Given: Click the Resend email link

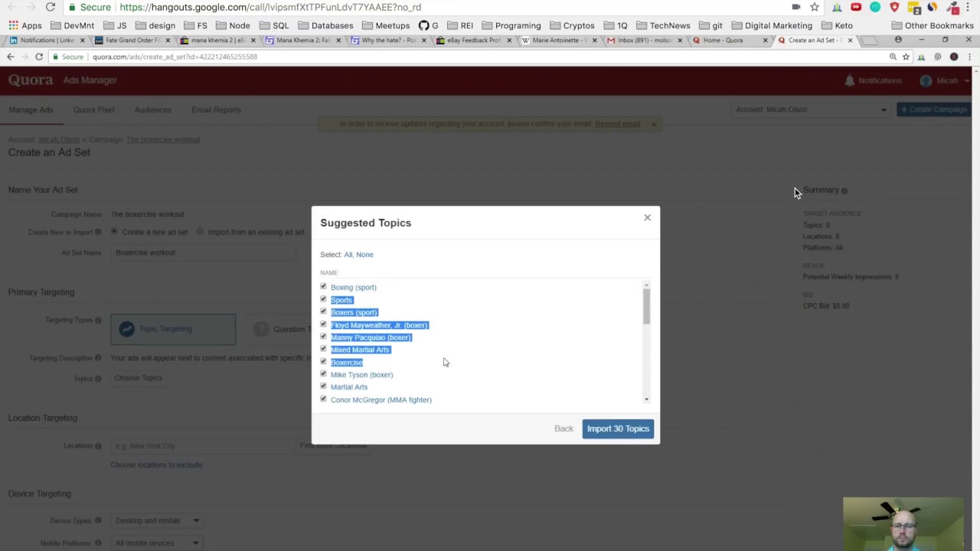Looking at the screenshot, I should [617, 124].
